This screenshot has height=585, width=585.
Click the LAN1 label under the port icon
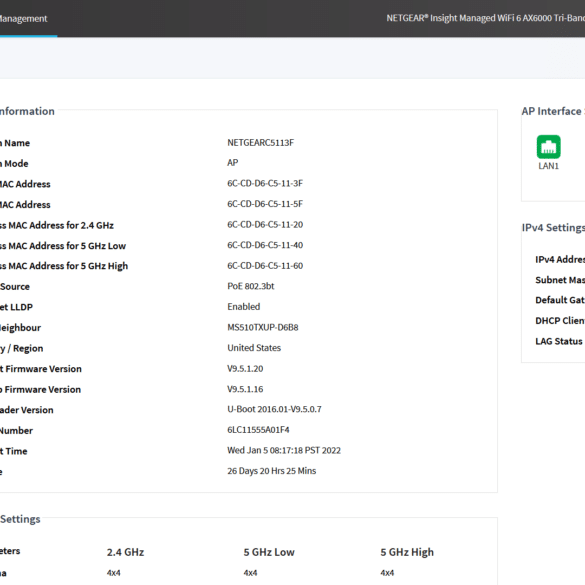548,166
